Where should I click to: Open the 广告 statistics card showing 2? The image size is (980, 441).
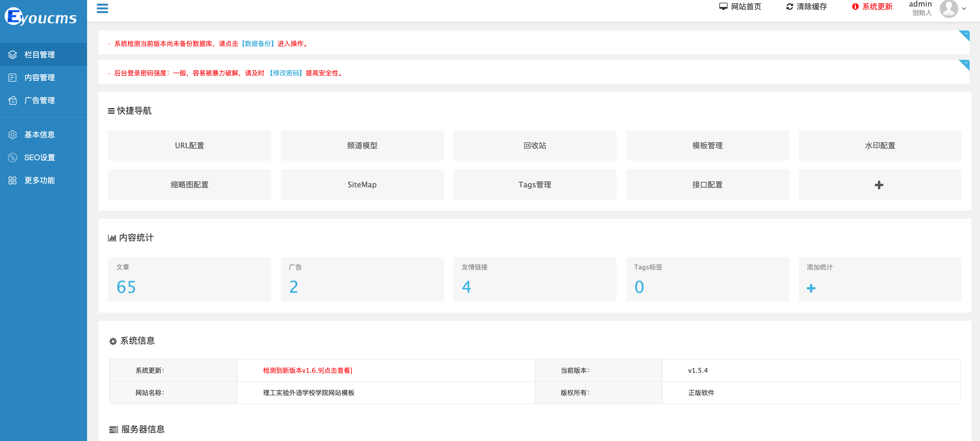362,279
